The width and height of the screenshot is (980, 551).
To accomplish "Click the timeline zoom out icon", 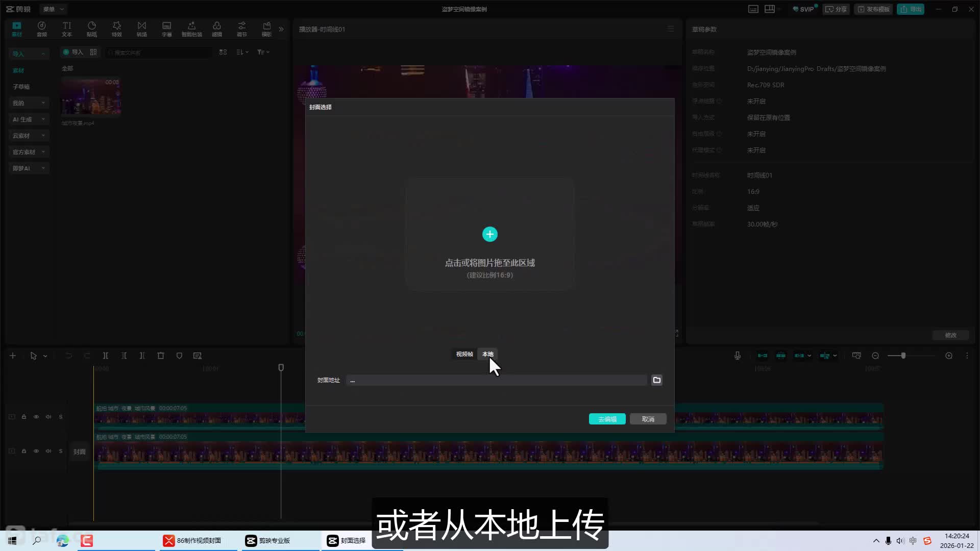I will click(x=875, y=356).
